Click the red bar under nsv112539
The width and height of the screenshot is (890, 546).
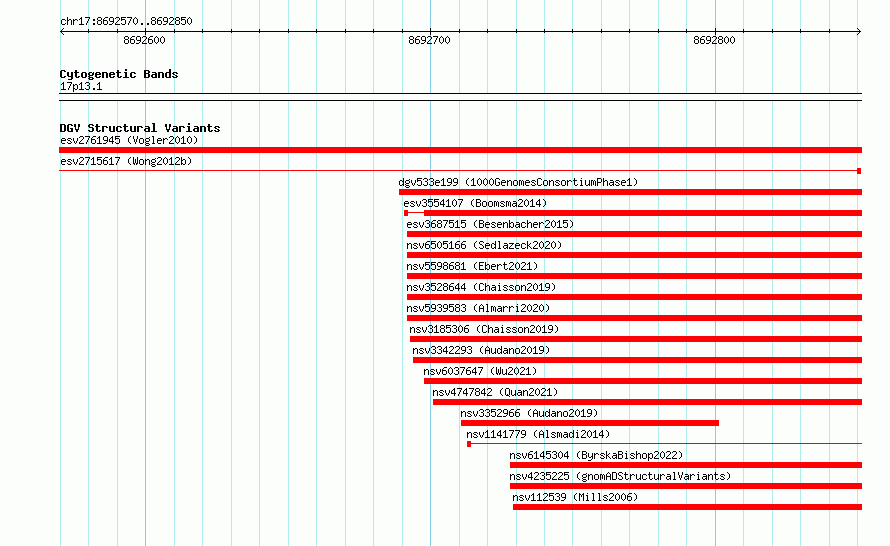tap(687, 507)
